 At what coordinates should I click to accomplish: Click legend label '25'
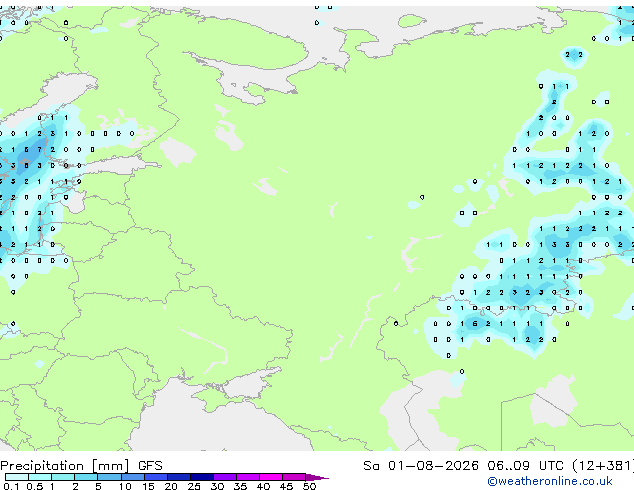click(x=194, y=486)
